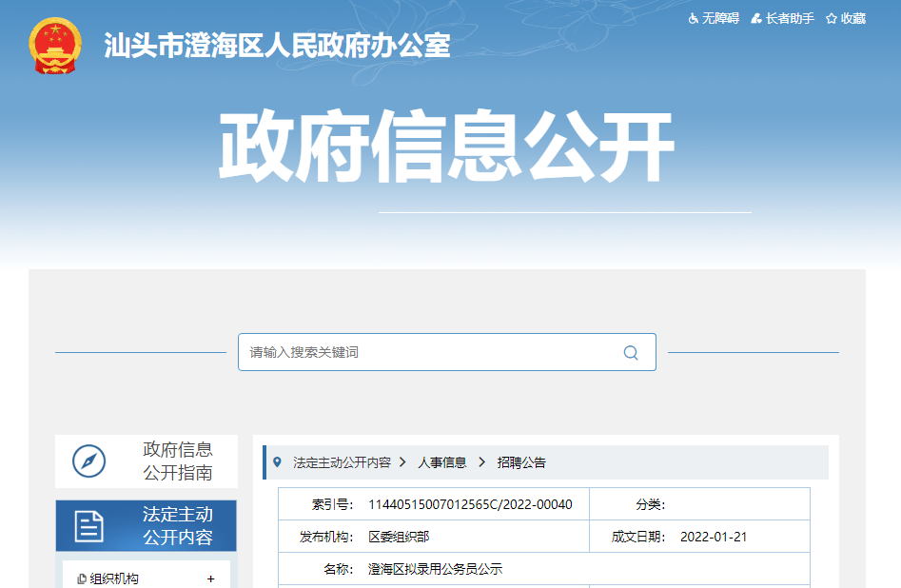
Task: Click the chevron arrow before 人事信息
Action: [x=403, y=462]
